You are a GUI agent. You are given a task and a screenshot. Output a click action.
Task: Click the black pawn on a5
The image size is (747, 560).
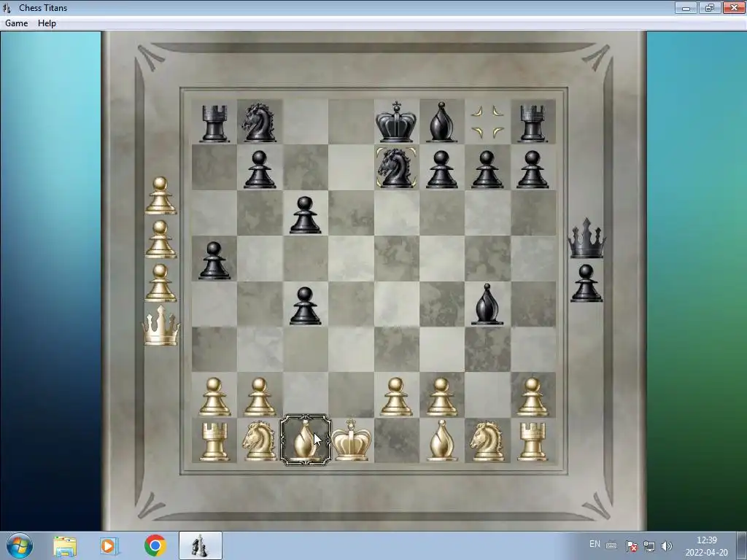pos(214,260)
